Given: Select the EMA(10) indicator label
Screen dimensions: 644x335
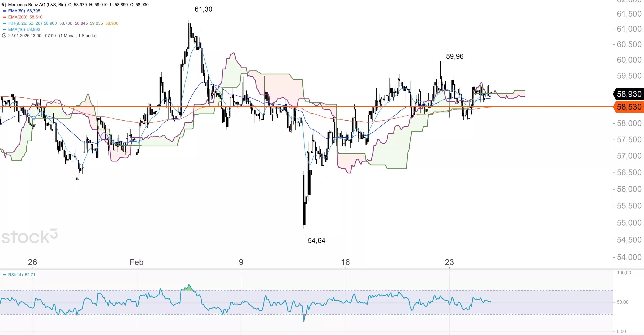Looking at the screenshot, I should (x=16, y=30).
